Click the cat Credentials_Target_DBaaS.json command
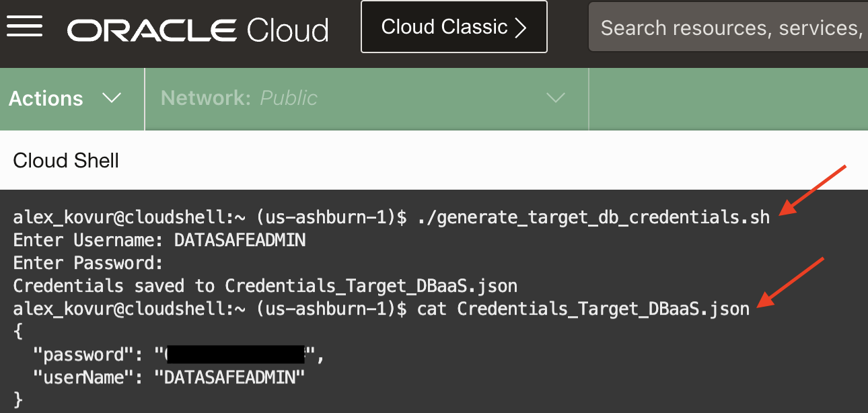The height and width of the screenshot is (413, 868). click(583, 309)
